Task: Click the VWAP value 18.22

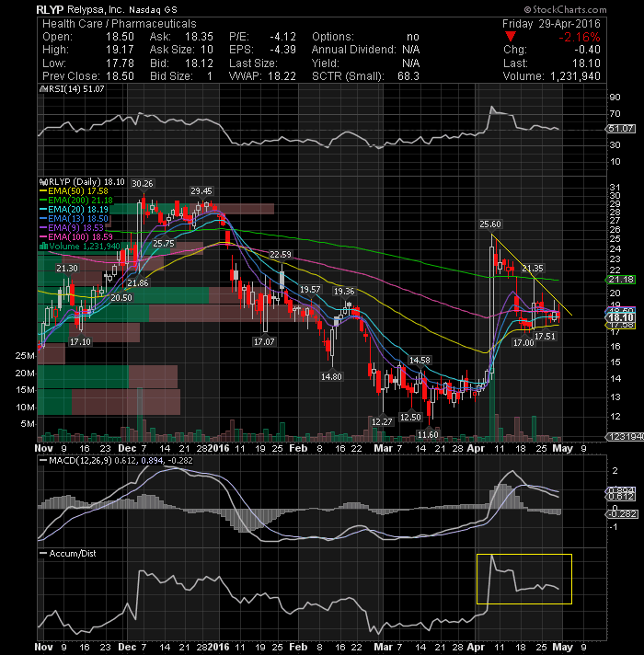Action: click(x=282, y=76)
